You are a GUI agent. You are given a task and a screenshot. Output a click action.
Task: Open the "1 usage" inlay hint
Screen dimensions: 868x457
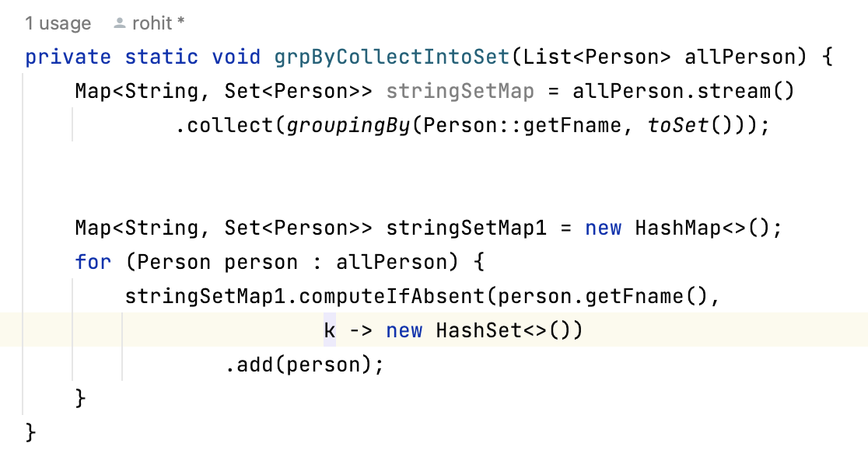tap(58, 24)
